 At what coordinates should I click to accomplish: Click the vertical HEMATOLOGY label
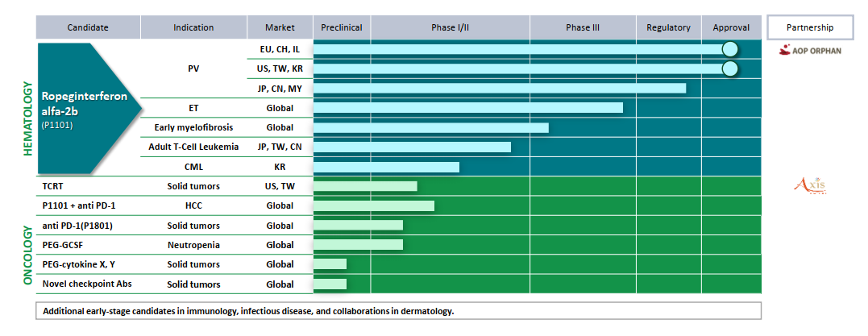pyautogui.click(x=26, y=118)
